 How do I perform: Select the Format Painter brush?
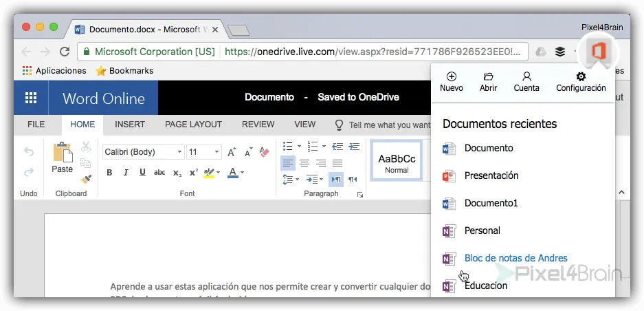[86, 179]
